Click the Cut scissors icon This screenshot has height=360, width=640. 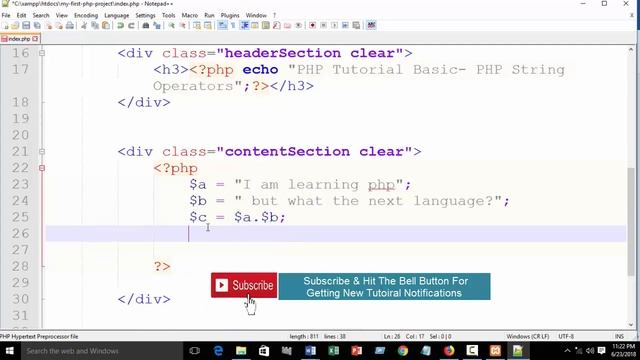(x=84, y=25)
